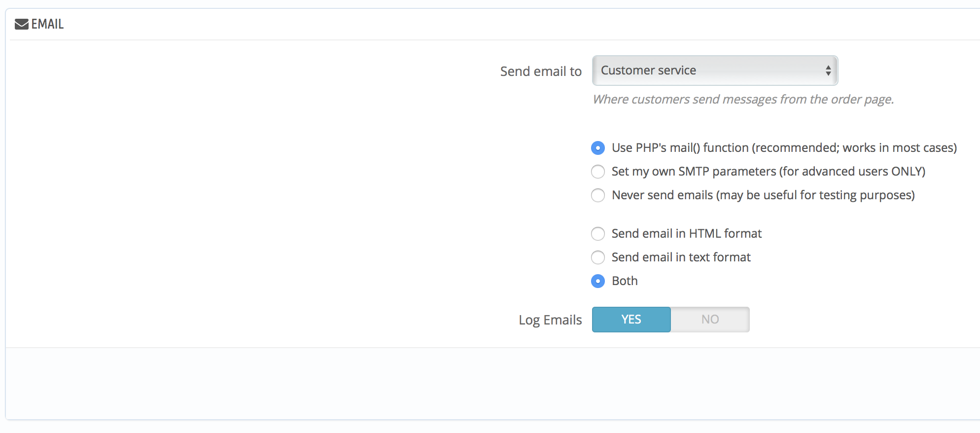Switch Log Emails toggle to YES
This screenshot has height=433, width=980.
tap(631, 320)
